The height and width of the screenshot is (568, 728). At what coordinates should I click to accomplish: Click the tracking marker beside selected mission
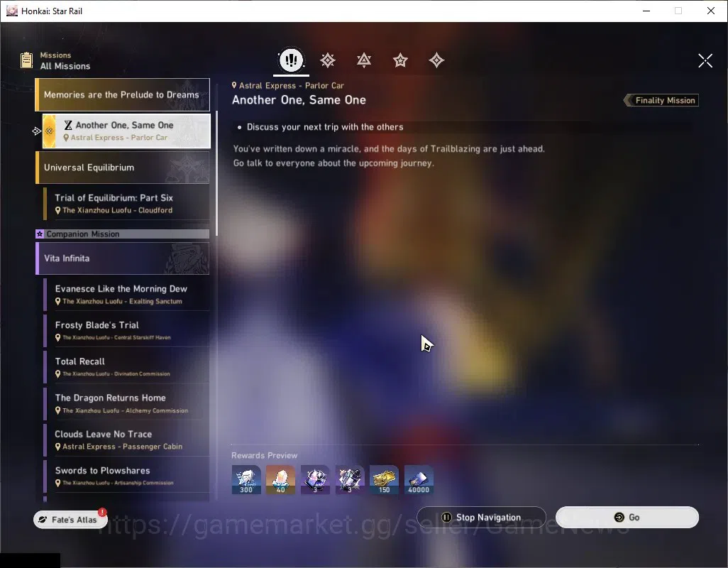(x=37, y=131)
